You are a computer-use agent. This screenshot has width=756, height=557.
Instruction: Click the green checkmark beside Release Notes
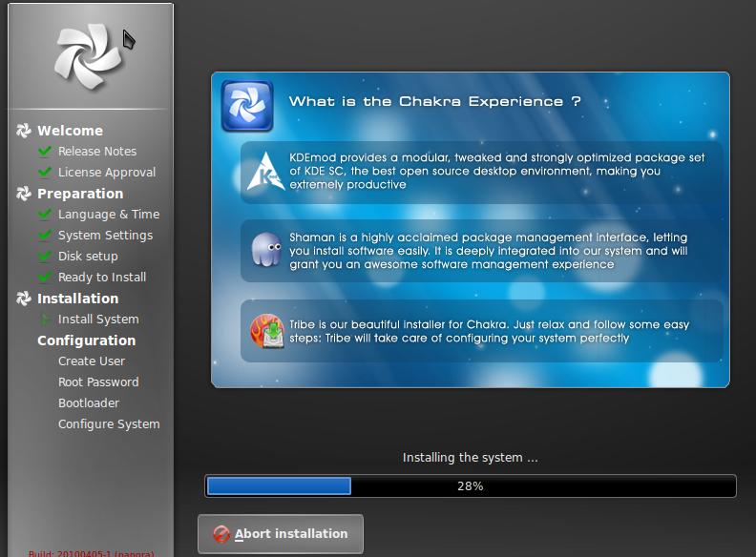click(x=44, y=152)
